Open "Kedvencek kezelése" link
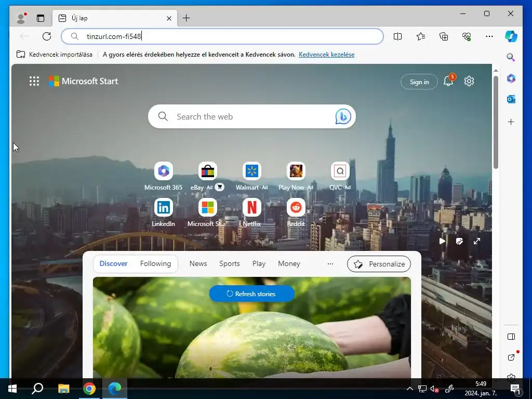The height and width of the screenshot is (399, 532). coord(326,54)
